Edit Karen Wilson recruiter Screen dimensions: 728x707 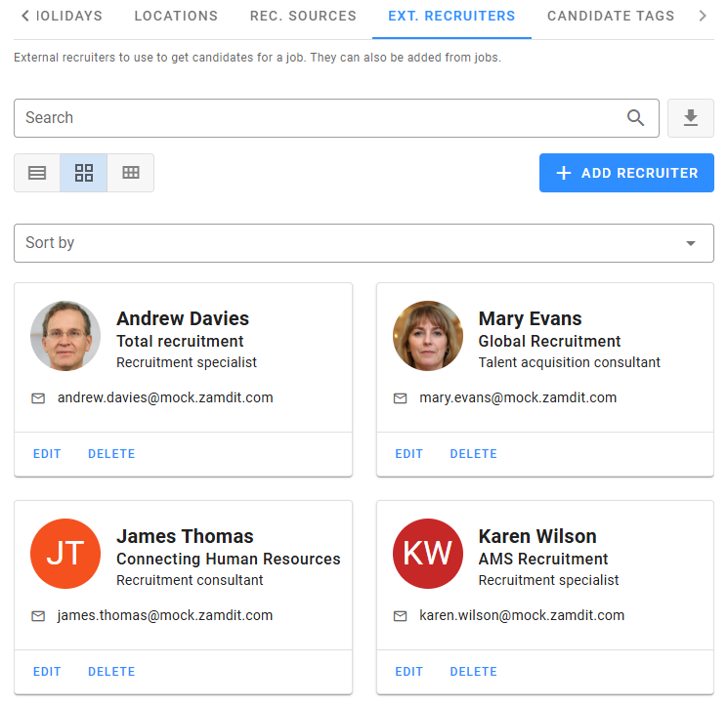pos(409,672)
